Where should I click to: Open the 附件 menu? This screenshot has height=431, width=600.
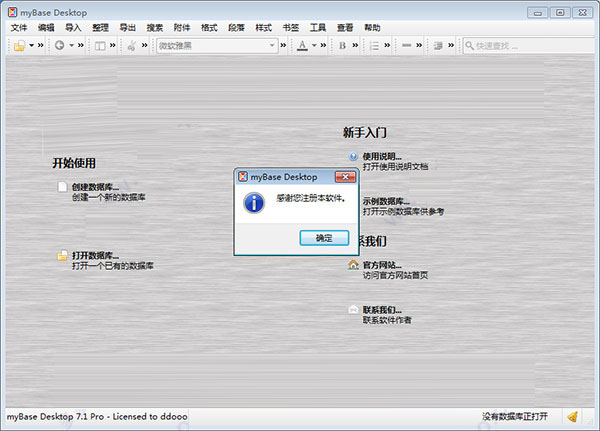tap(182, 28)
